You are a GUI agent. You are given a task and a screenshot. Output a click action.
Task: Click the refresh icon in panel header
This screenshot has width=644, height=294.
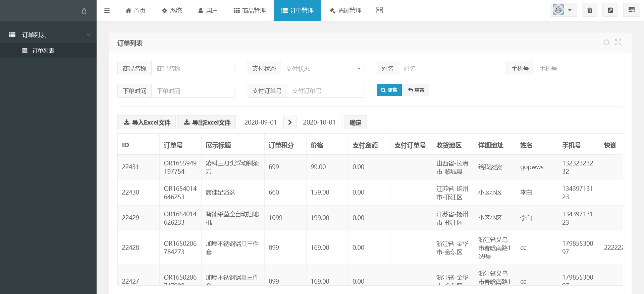tap(606, 42)
